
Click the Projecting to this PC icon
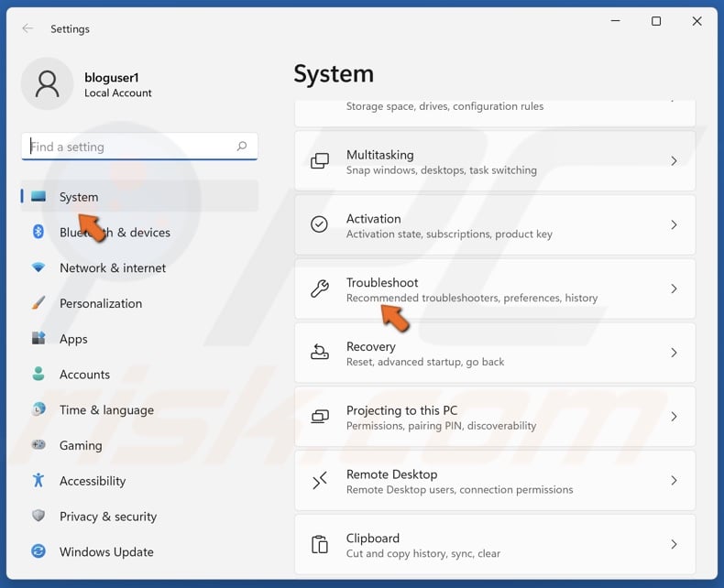320,417
